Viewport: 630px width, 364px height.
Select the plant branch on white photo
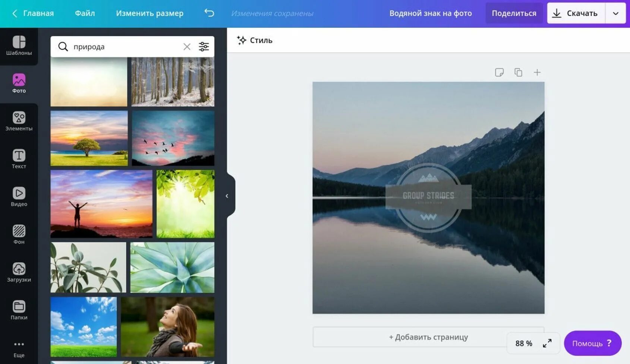(x=88, y=268)
